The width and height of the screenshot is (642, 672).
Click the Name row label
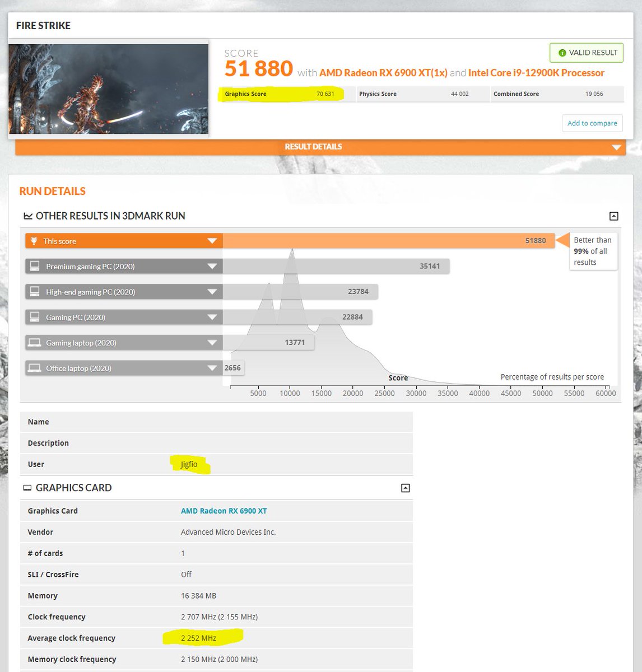38,422
